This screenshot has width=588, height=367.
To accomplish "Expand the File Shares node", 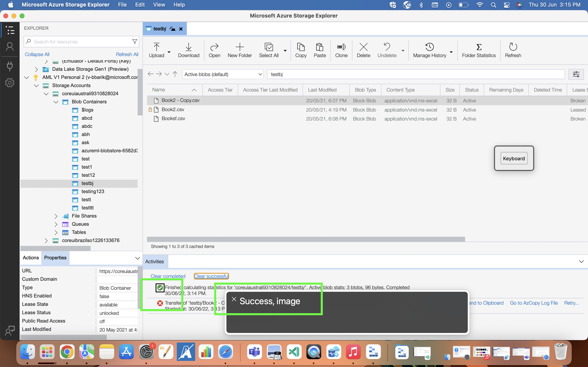I will (56, 216).
